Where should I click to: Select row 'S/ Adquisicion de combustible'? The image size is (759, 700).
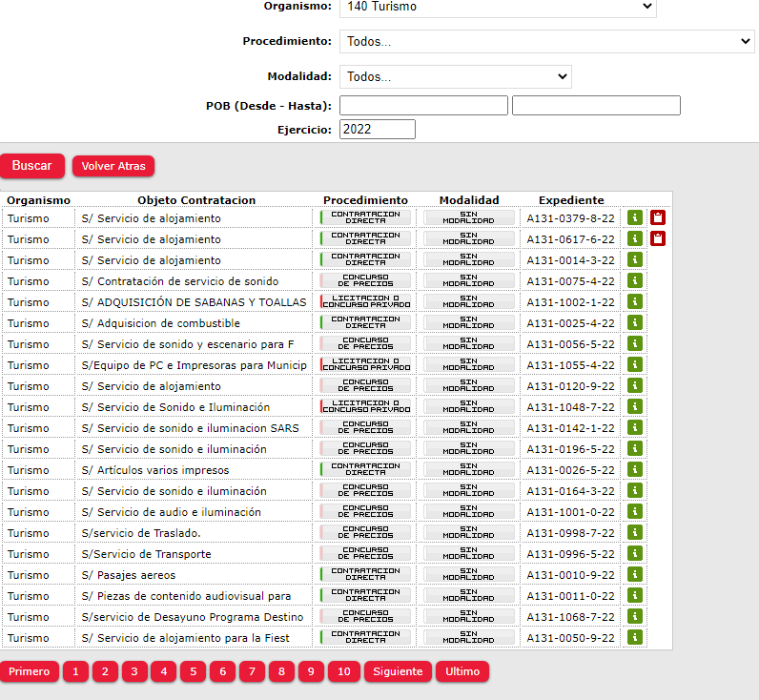click(324, 323)
